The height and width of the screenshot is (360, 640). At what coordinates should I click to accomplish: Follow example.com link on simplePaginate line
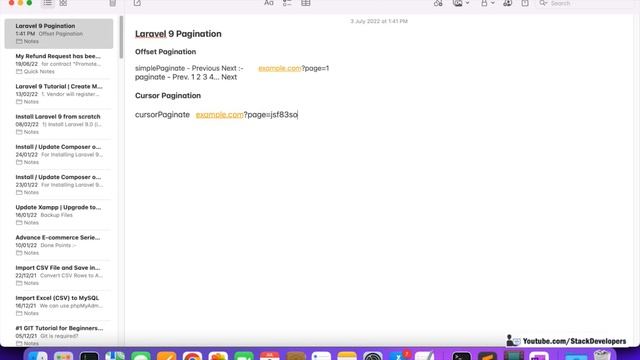[280, 68]
